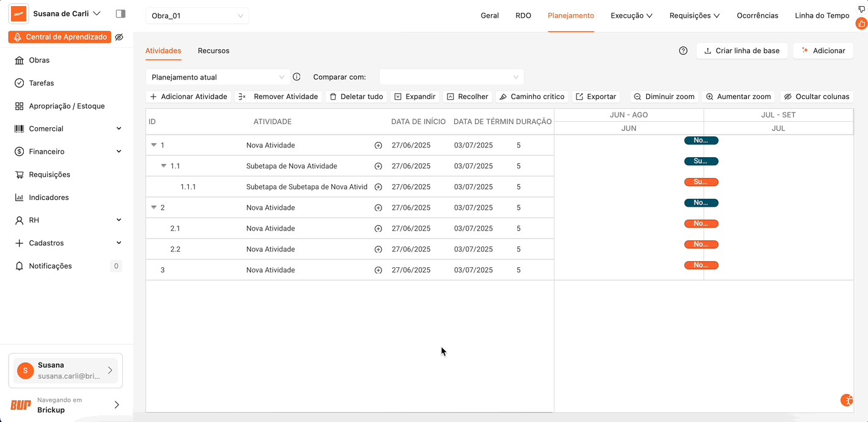Click the add icon on row 3
868x422 pixels.
[378, 270]
